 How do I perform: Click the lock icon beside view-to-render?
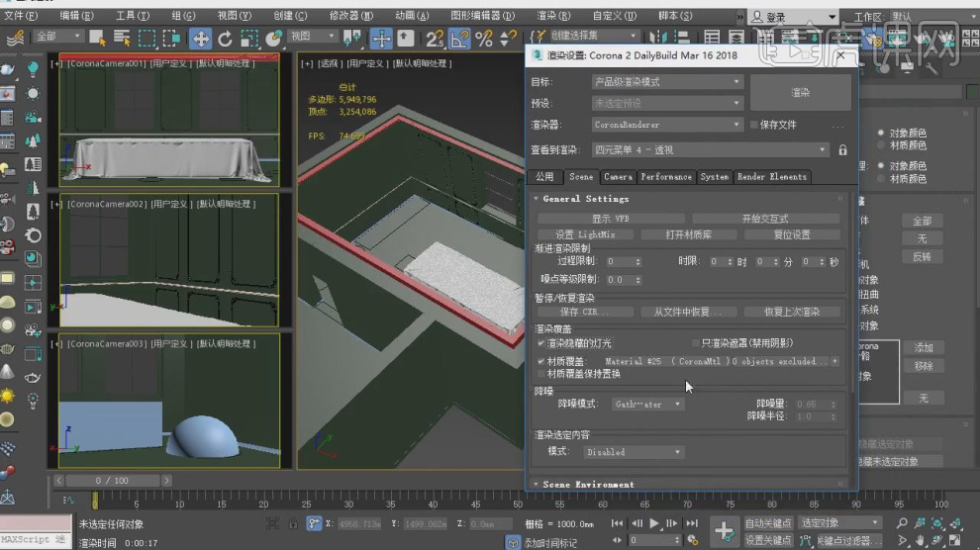click(842, 150)
